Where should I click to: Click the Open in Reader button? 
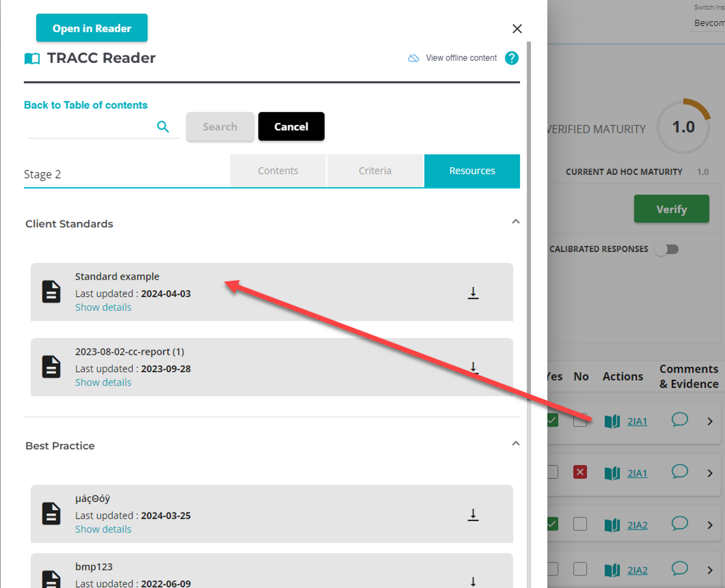point(92,28)
